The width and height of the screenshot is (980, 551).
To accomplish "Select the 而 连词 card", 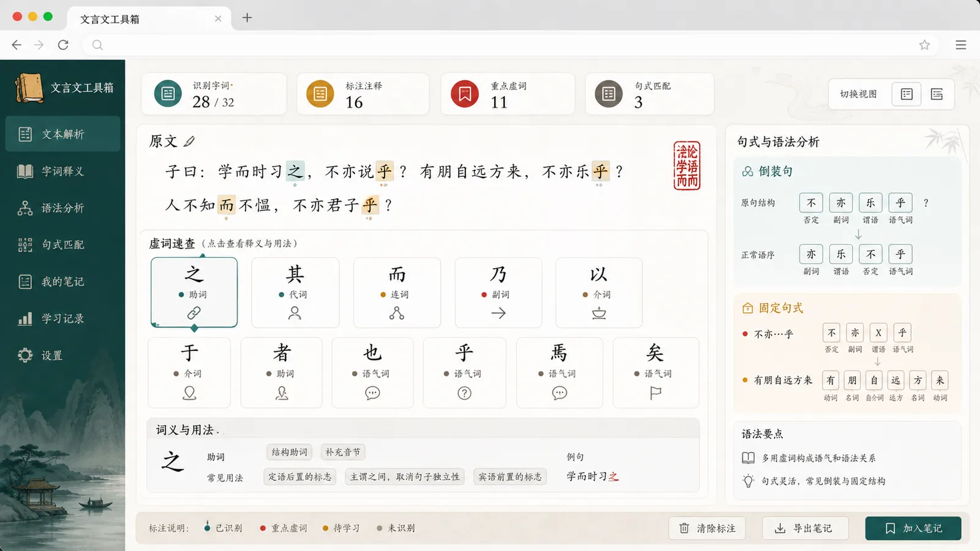I will point(397,293).
